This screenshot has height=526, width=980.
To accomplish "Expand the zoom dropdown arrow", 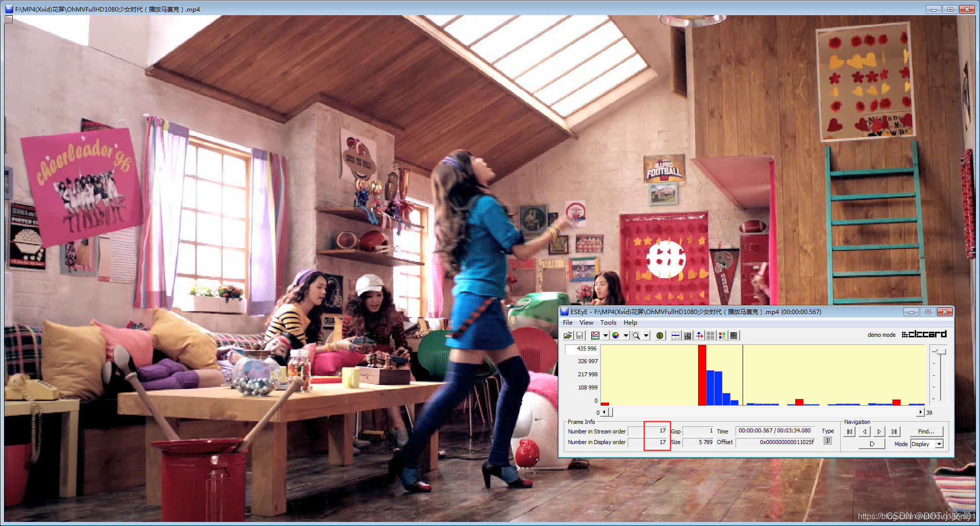I will tap(646, 335).
